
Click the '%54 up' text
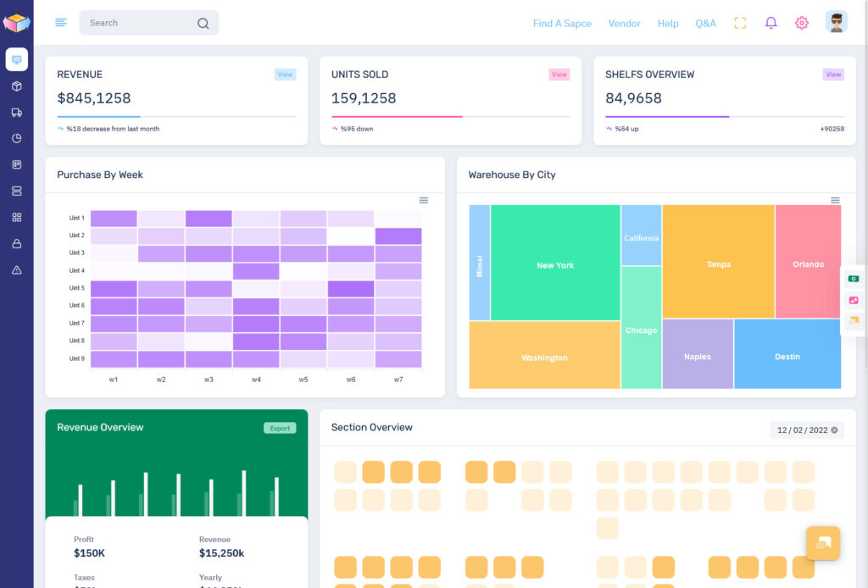(x=626, y=129)
